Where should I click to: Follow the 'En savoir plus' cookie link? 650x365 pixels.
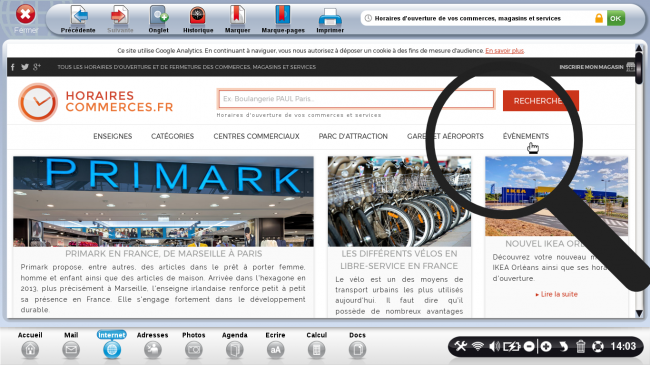[x=504, y=51]
